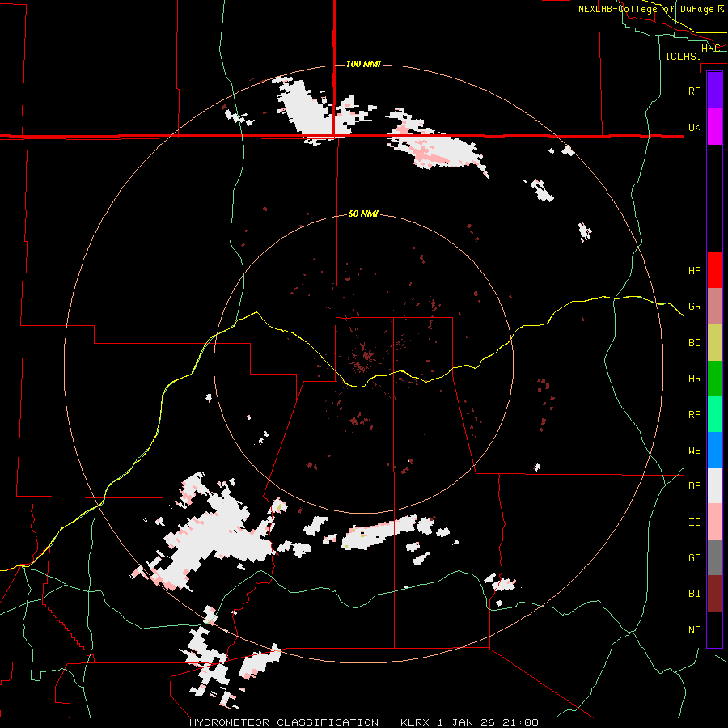Click the IC pink legend swatch
728x728 pixels.
714,522
